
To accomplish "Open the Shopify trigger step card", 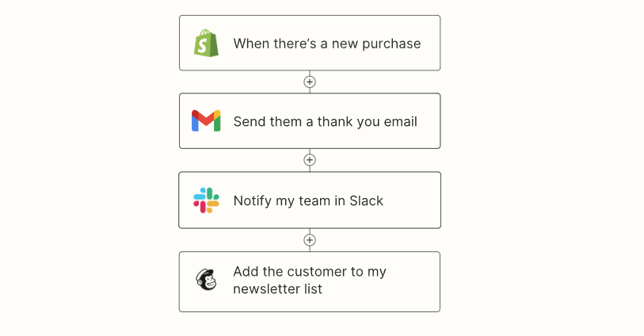I will click(310, 43).
